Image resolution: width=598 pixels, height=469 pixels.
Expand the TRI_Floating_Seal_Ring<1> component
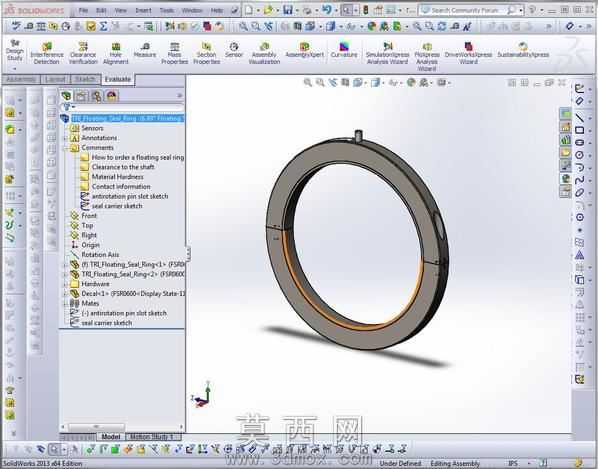(x=65, y=264)
